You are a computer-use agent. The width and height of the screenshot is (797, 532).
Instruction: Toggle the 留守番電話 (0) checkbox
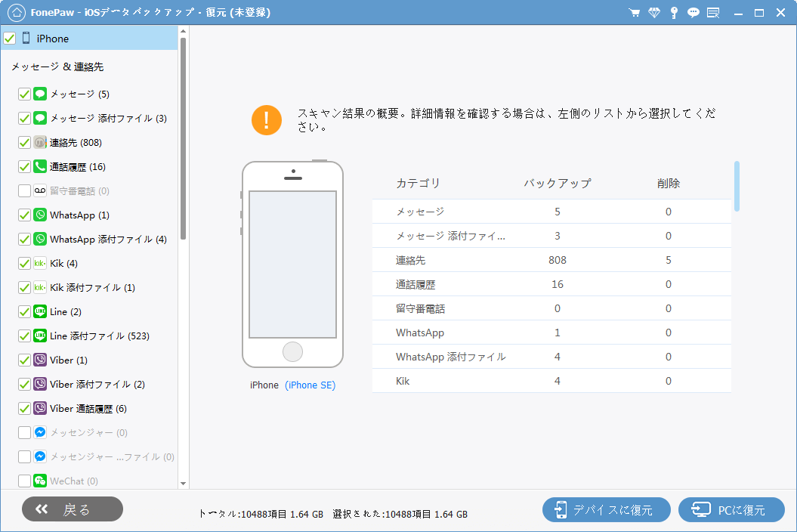[x=24, y=190]
